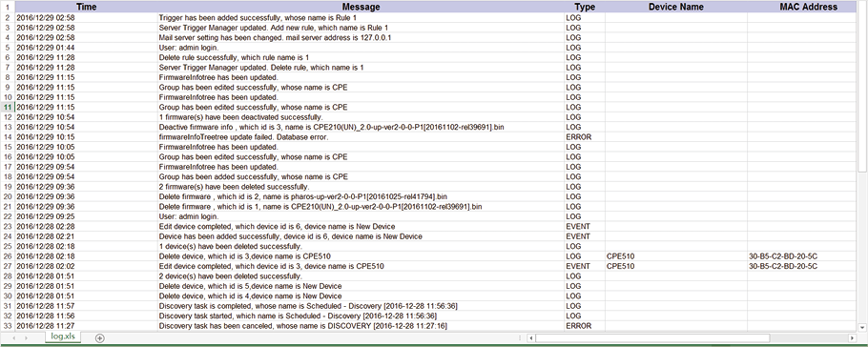Open the log.xls sheet tab
868x347 pixels.
(62, 337)
